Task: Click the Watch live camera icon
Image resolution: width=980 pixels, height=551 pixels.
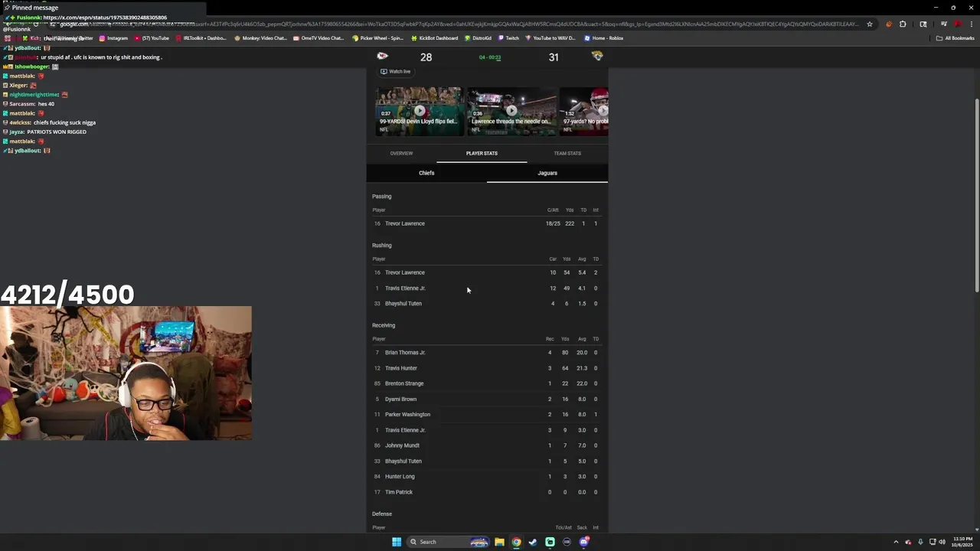Action: [x=384, y=71]
